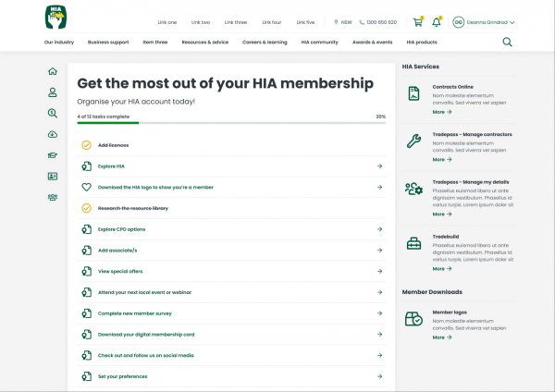Open the Download digital membership card arrow

pos(379,335)
